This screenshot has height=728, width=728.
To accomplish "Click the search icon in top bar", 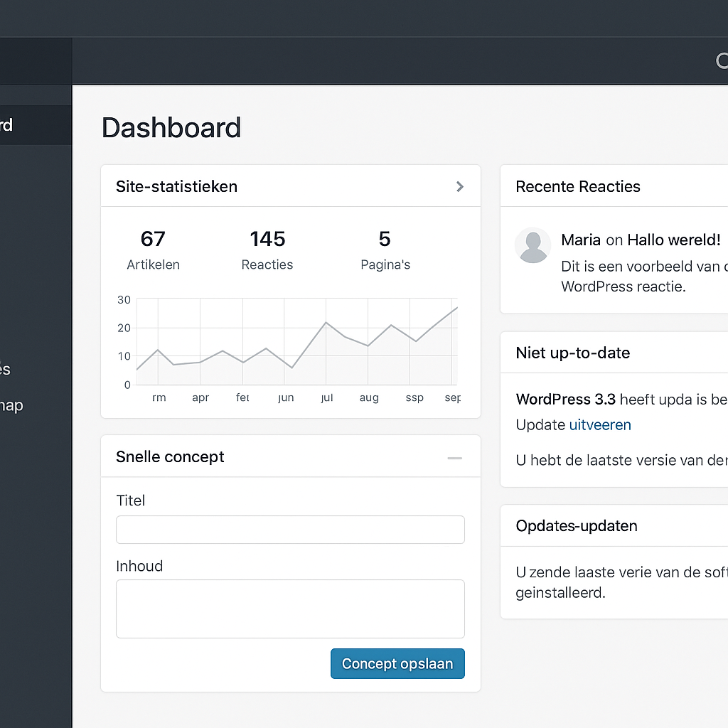I will click(x=722, y=61).
